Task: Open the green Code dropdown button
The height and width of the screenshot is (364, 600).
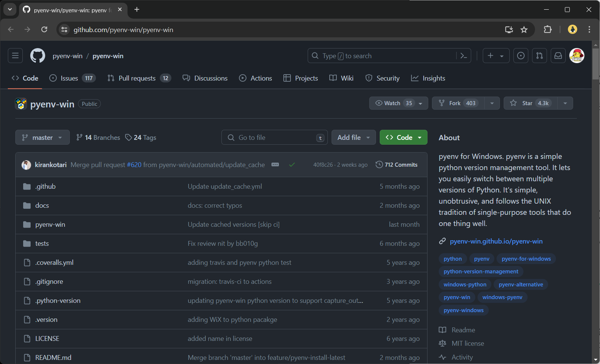Action: click(x=404, y=137)
